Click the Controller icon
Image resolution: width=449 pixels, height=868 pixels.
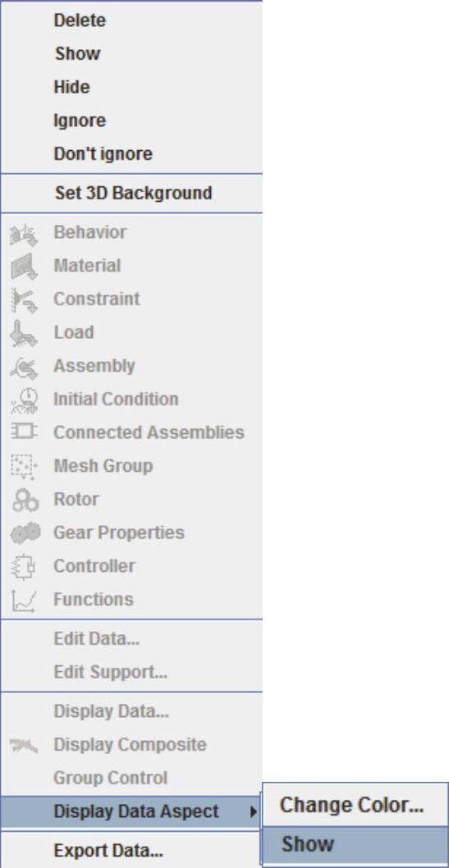[24, 567]
